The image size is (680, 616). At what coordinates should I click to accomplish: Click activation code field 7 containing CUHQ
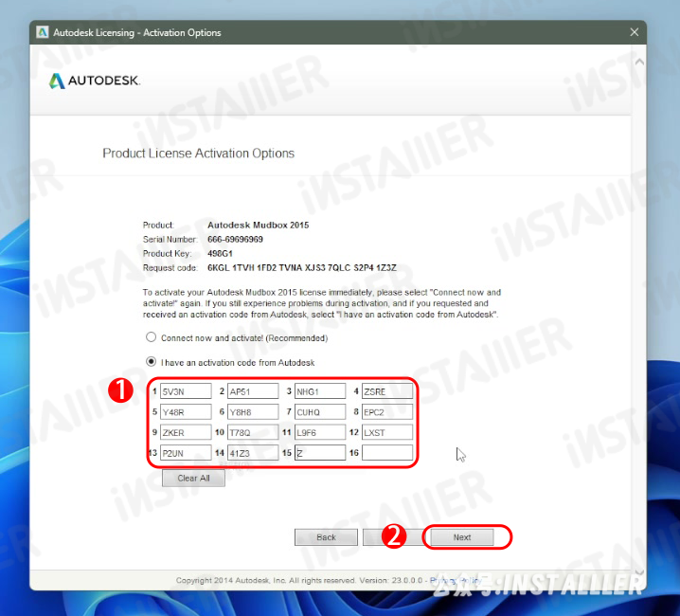tap(320, 411)
